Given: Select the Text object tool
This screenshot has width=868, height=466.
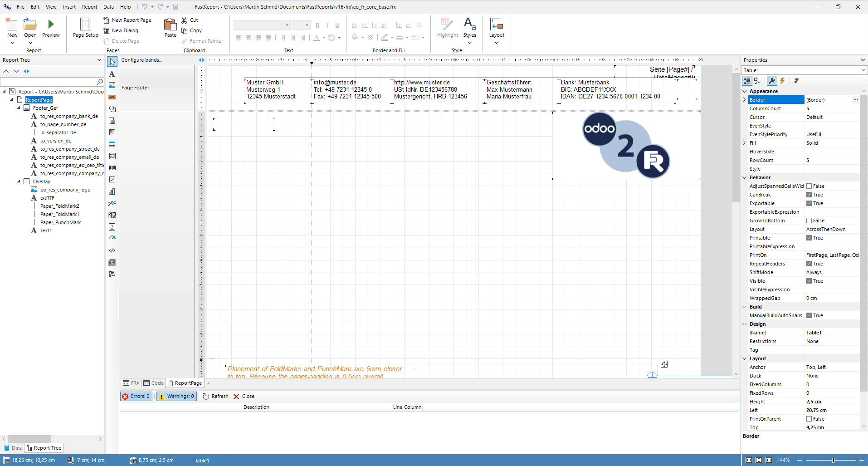Looking at the screenshot, I should tap(112, 74).
